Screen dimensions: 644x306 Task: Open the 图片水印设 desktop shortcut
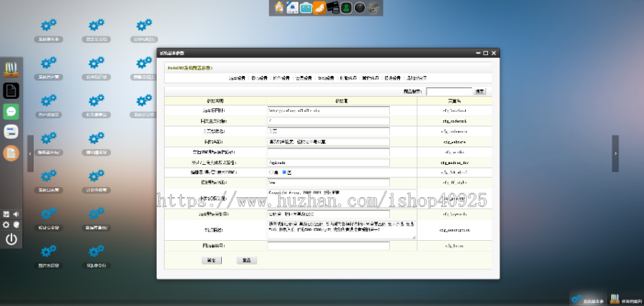[x=49, y=257]
